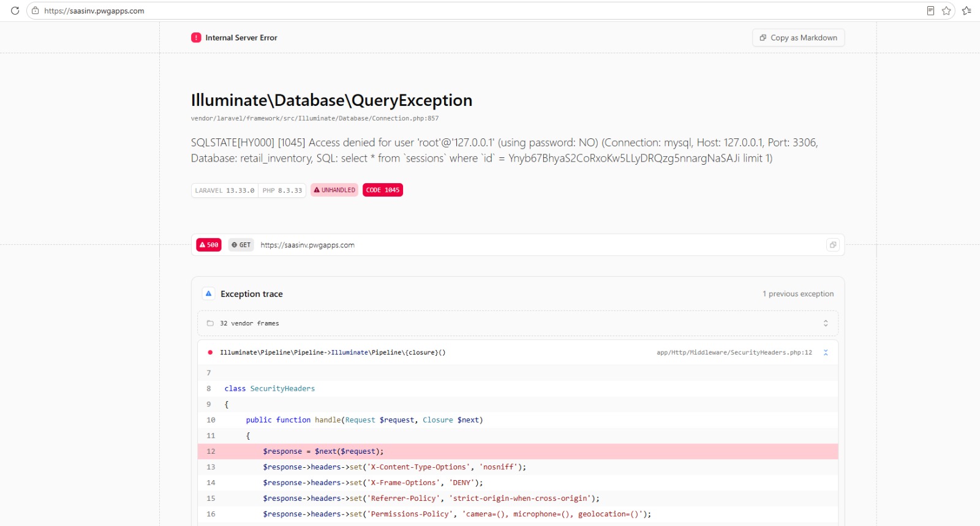The image size is (980, 526).
Task: Click the PHP 8.3.33 version badge
Action: coord(282,190)
